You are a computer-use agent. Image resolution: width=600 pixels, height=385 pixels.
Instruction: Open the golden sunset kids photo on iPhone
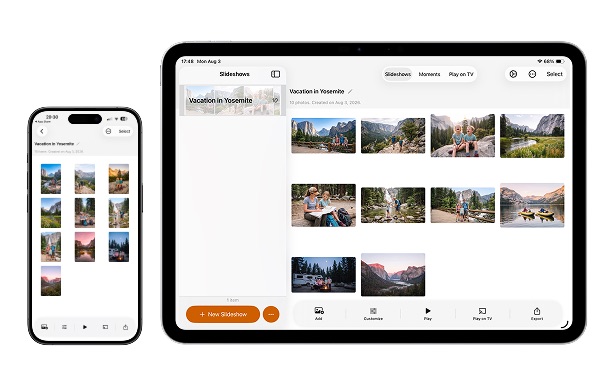coord(119,179)
